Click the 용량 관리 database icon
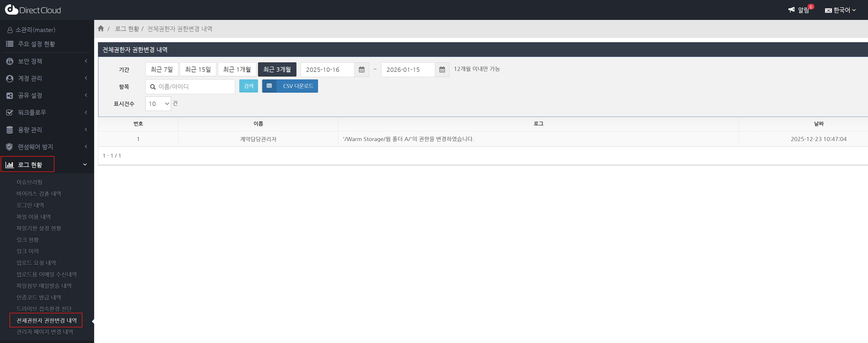 point(10,130)
